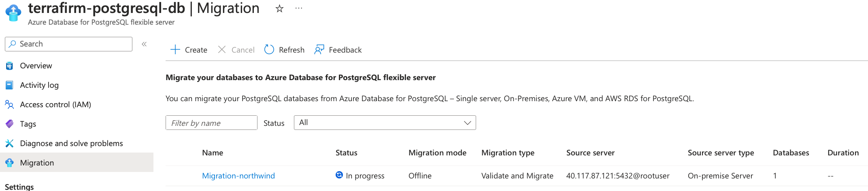Click the PostgreSQL server icon in header

13,13
